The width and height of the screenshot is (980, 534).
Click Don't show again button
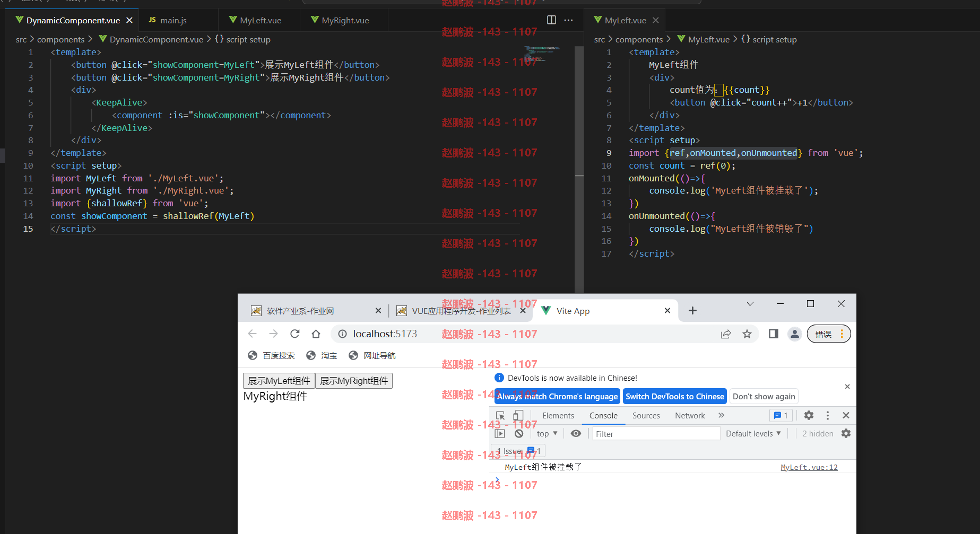coord(764,396)
